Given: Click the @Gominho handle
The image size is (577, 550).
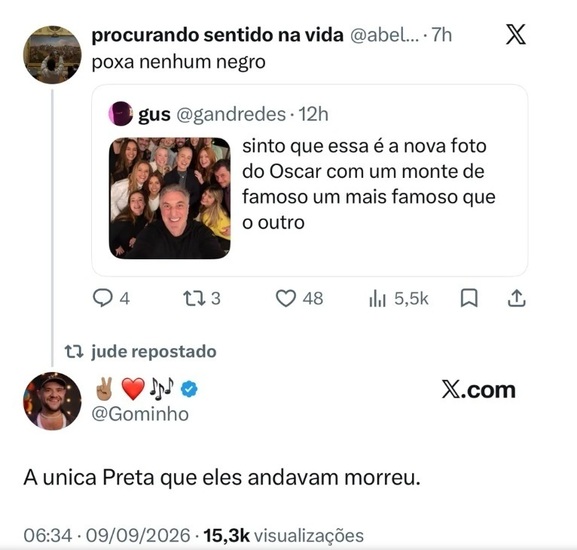Looking at the screenshot, I should point(140,414).
